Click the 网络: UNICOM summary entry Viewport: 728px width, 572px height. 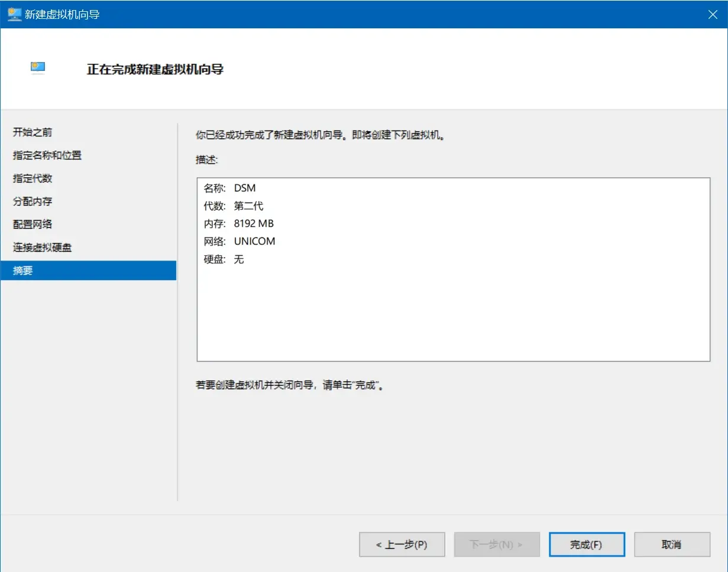pyautogui.click(x=240, y=242)
